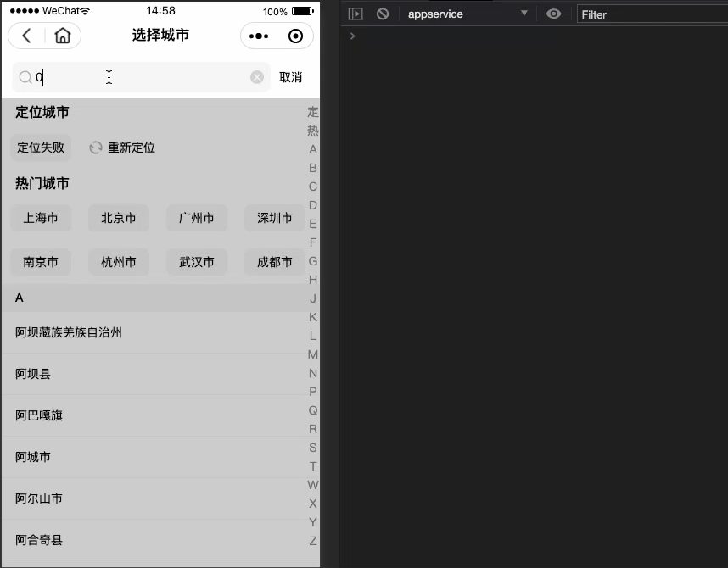The image size is (728, 568).
Task: Click the Filter input in DevTools
Action: click(x=653, y=14)
